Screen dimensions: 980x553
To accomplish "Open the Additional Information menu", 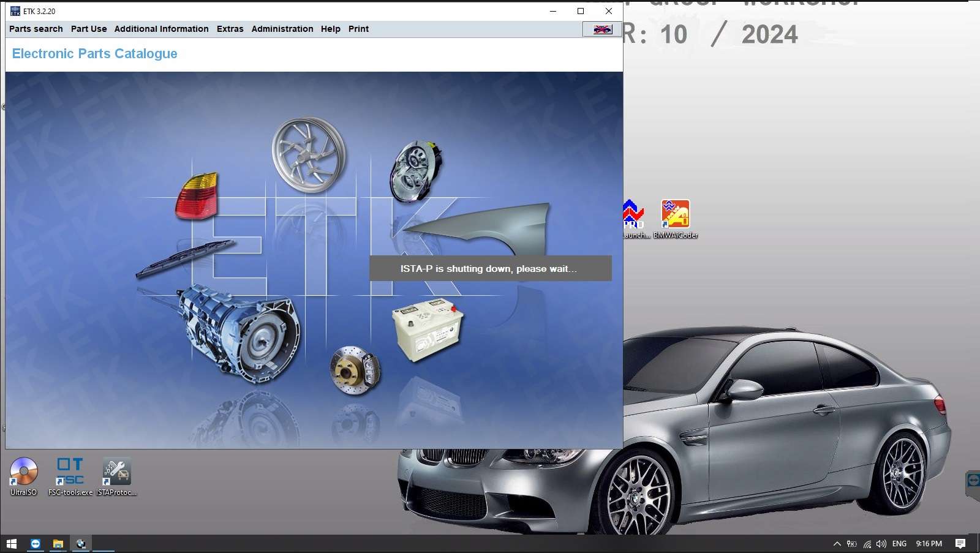I will [x=161, y=29].
